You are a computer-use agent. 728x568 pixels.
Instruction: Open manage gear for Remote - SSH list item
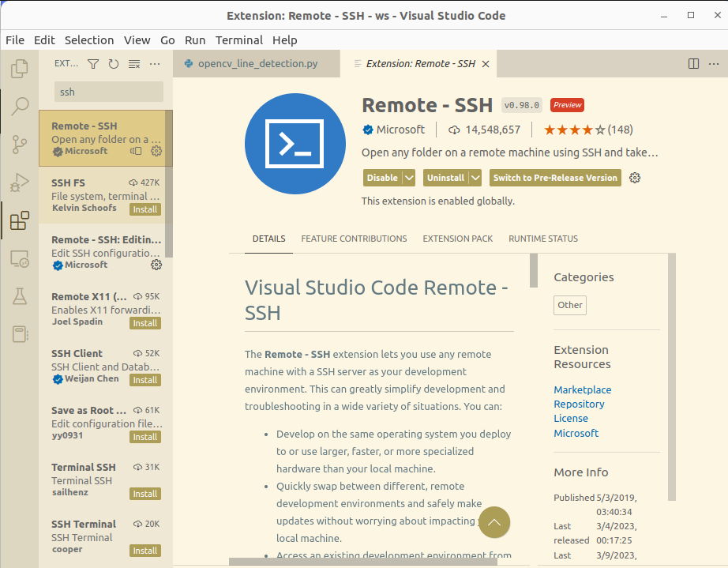[156, 151]
